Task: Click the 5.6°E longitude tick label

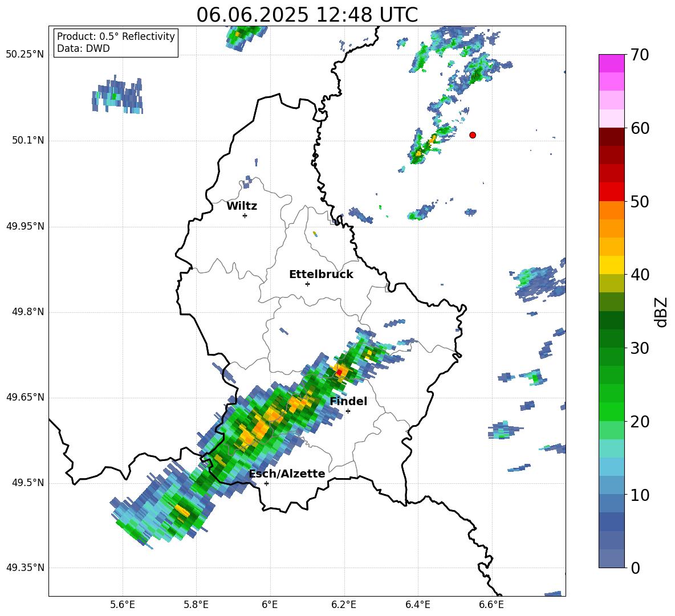Action: click(x=123, y=605)
